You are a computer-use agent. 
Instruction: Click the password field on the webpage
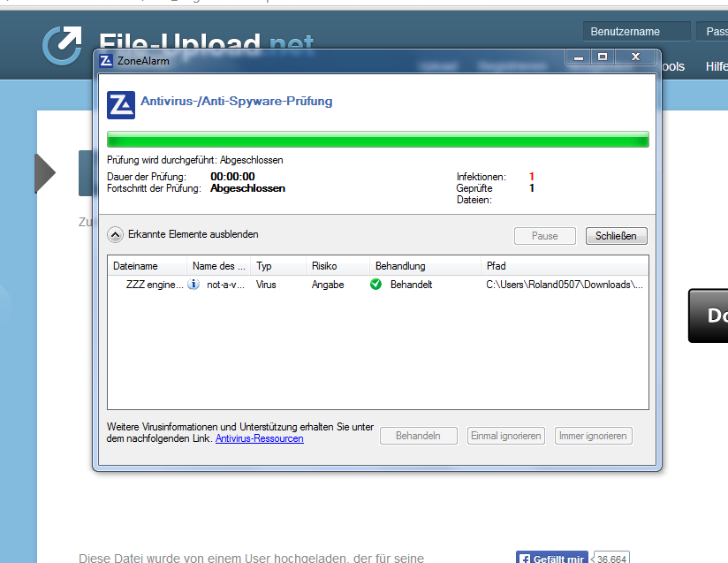(x=712, y=32)
